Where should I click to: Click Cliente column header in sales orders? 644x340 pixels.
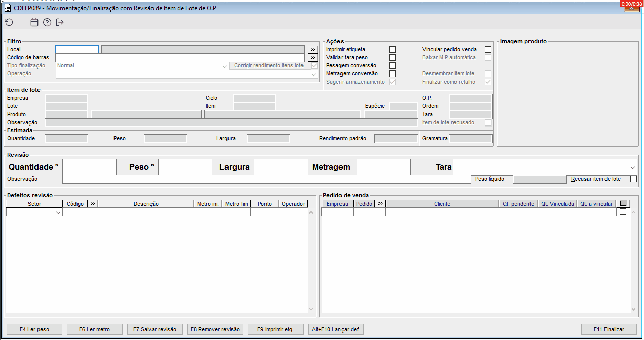(x=442, y=204)
